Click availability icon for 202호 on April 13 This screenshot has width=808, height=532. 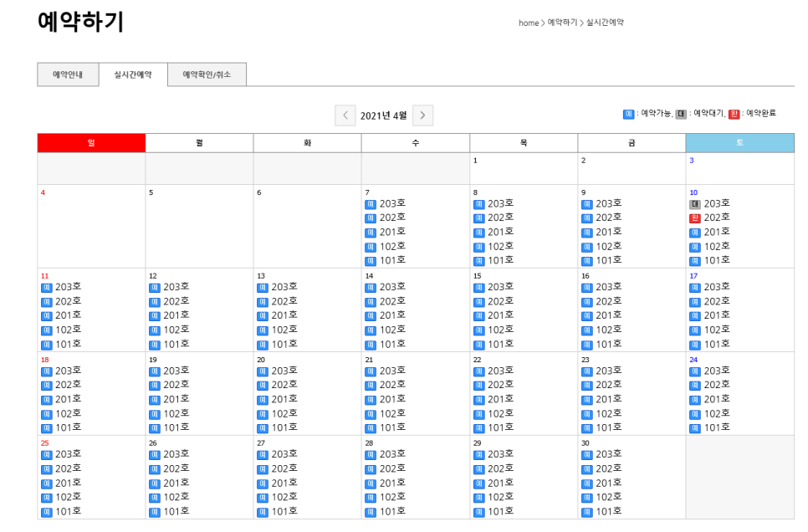(x=263, y=302)
